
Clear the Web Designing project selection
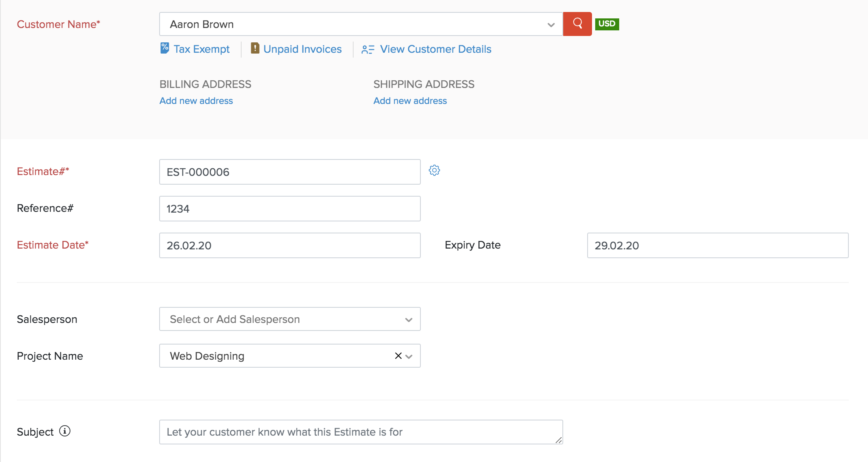click(398, 356)
